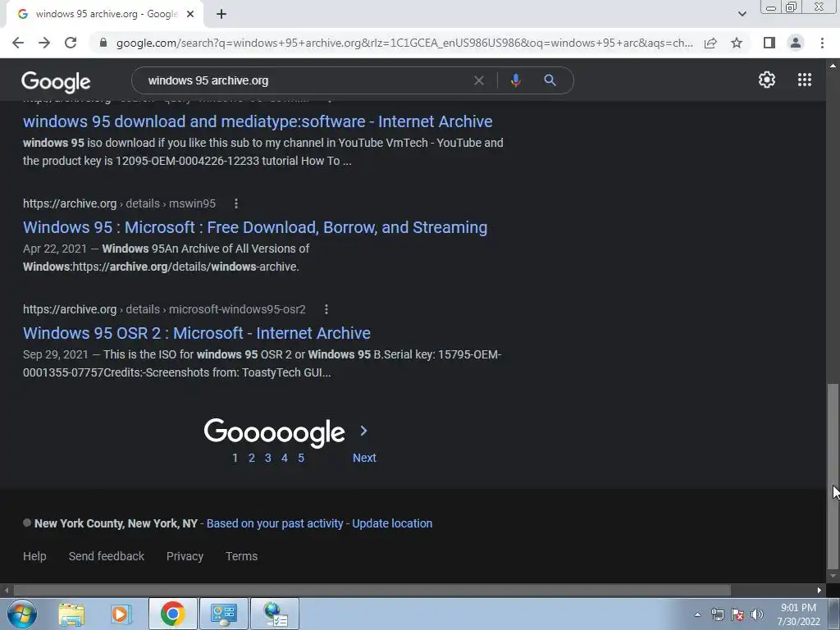Go to results page 5
This screenshot has height=630, width=840.
pos(301,458)
